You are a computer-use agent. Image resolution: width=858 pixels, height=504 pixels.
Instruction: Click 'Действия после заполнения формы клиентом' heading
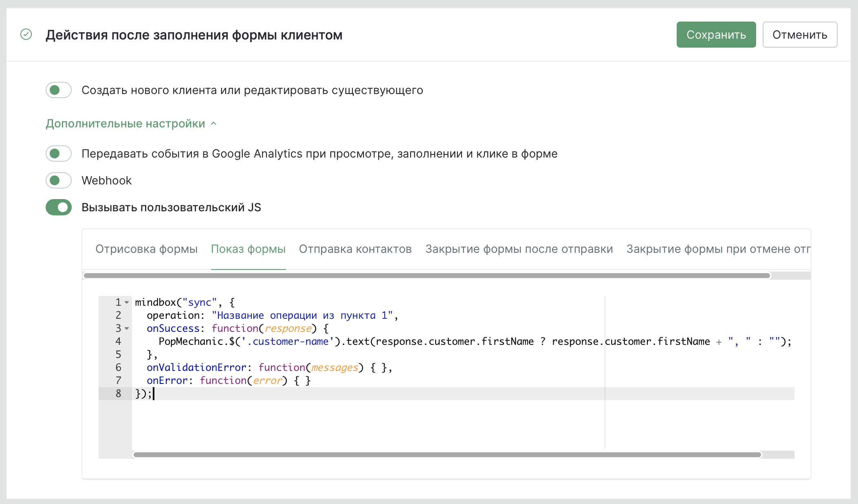pyautogui.click(x=194, y=35)
